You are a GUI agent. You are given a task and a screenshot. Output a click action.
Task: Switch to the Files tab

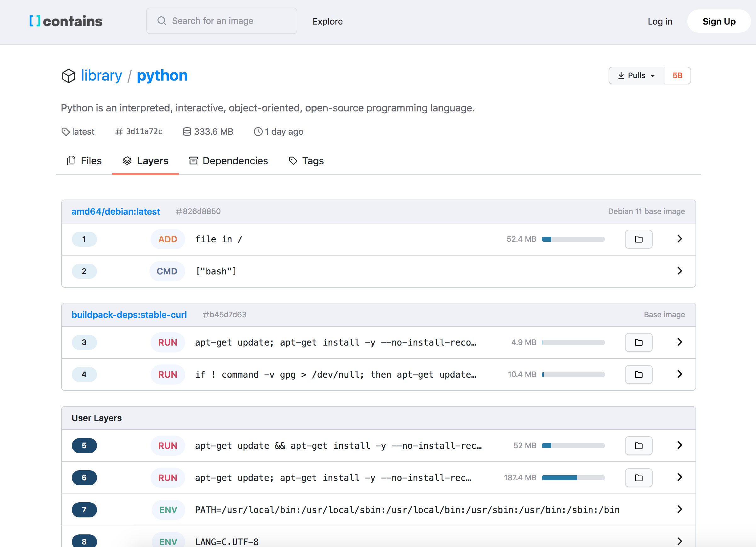(x=84, y=161)
